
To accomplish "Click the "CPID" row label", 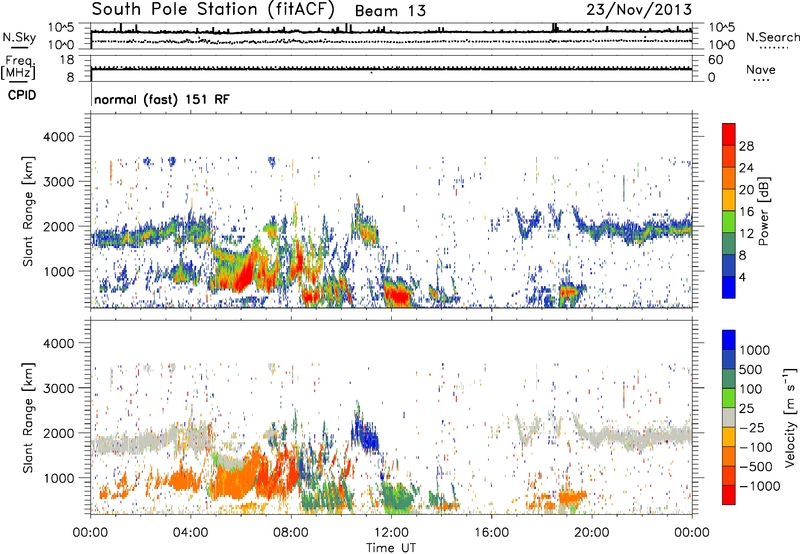I will click(x=22, y=95).
